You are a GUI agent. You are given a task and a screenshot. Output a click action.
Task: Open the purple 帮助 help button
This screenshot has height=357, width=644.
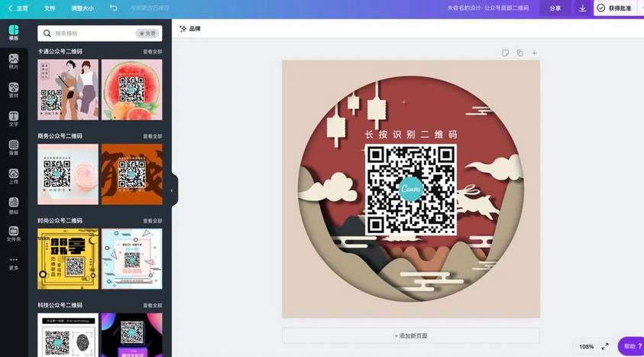pyautogui.click(x=632, y=346)
